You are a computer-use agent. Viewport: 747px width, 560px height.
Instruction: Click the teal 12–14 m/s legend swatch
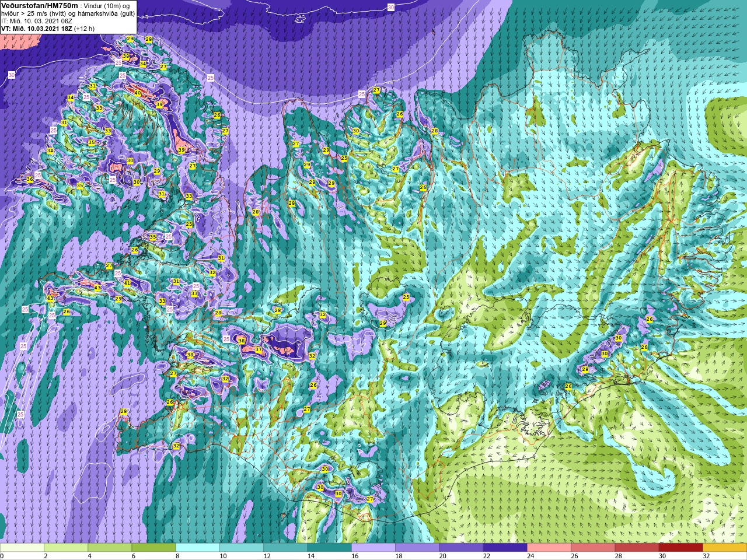[285, 548]
